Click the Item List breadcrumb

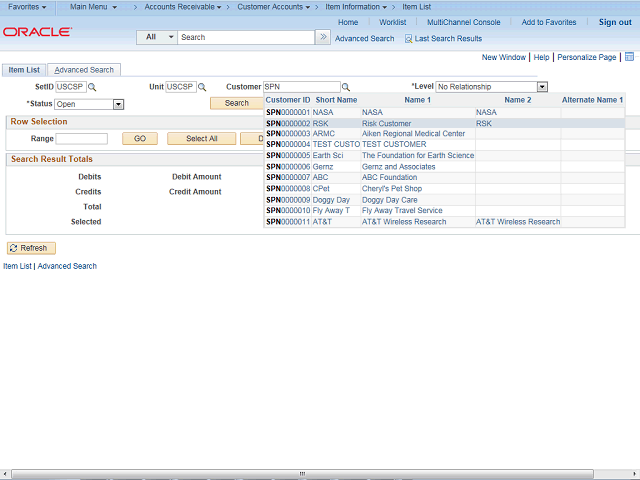416,7
